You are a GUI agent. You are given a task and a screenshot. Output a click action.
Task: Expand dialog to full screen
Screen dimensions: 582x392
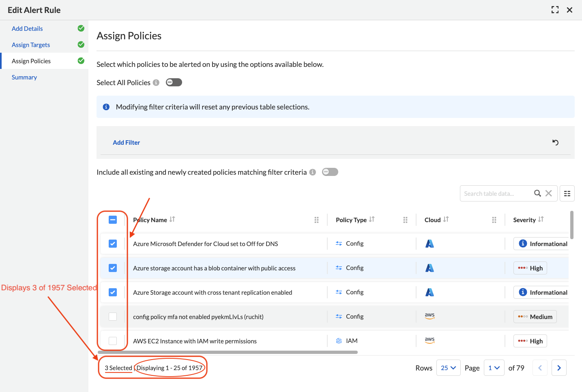point(555,10)
